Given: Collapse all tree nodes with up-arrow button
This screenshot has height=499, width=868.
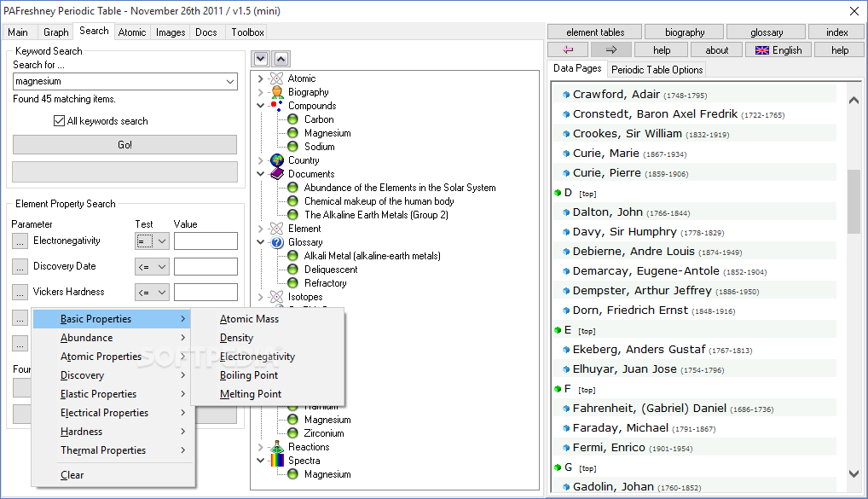Looking at the screenshot, I should pyautogui.click(x=281, y=59).
